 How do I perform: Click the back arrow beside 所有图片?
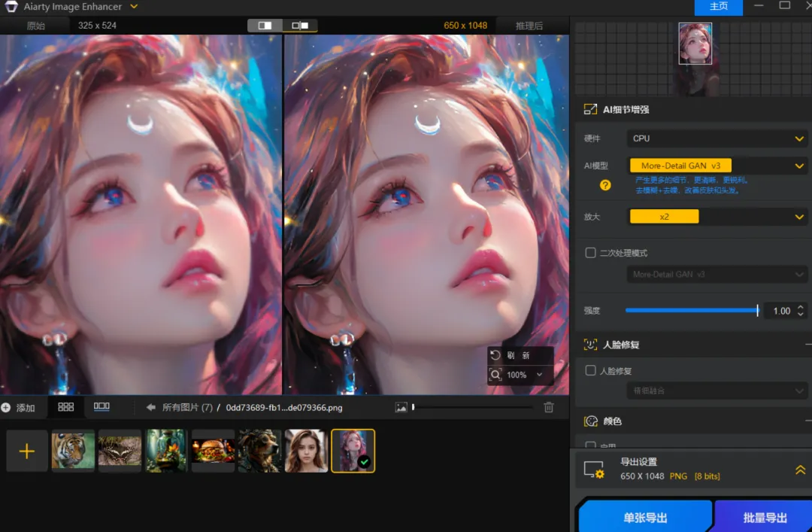pos(150,408)
